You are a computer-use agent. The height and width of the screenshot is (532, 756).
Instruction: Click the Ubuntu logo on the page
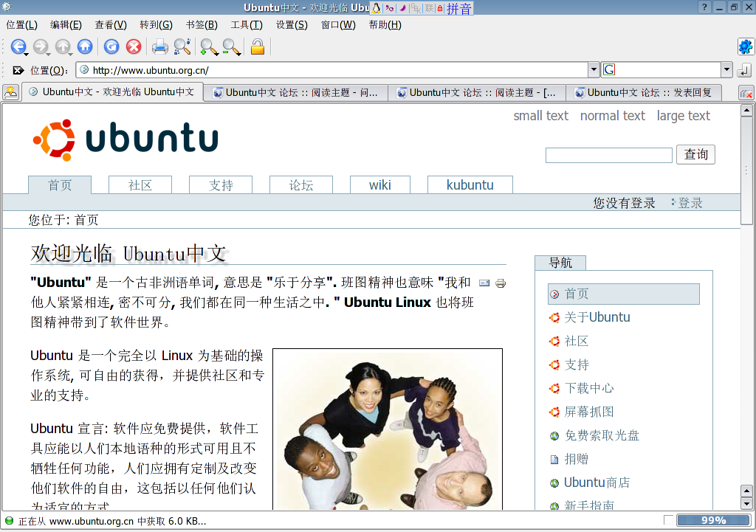(x=126, y=139)
